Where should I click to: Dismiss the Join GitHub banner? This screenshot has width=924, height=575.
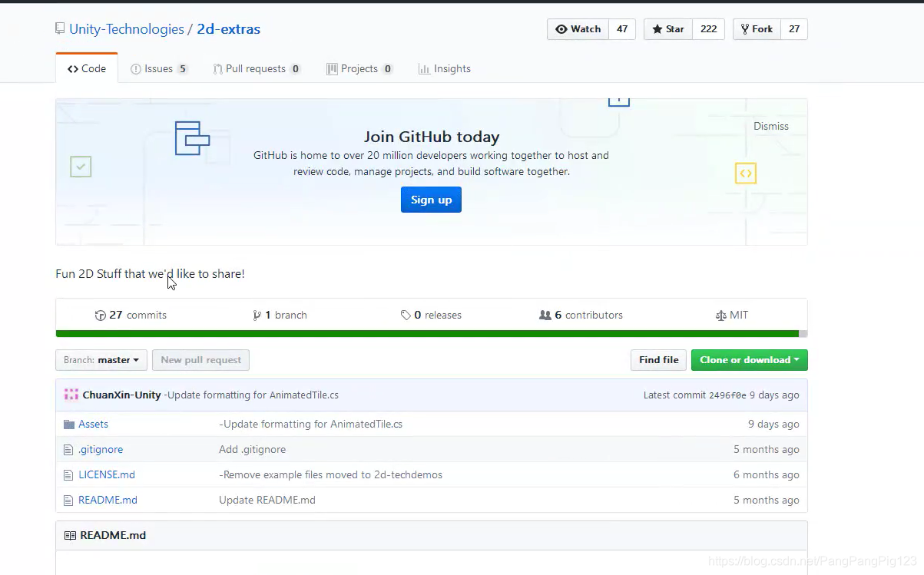tap(771, 126)
